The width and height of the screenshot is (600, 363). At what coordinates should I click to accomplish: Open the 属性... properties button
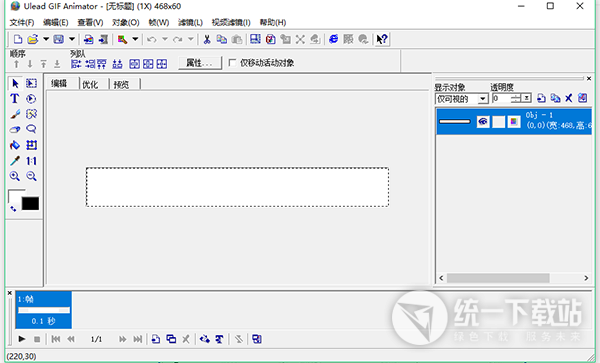pyautogui.click(x=200, y=63)
